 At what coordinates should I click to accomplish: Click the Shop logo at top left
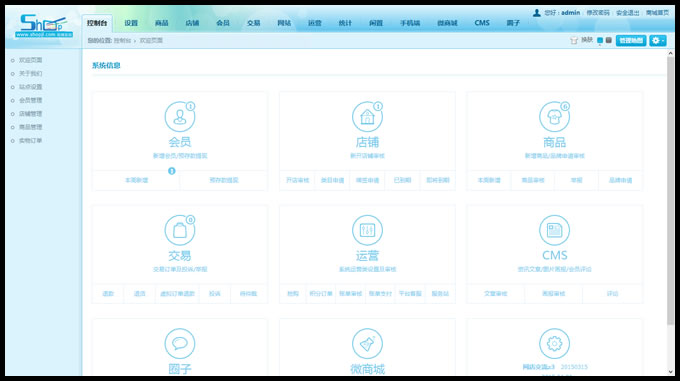(x=43, y=26)
